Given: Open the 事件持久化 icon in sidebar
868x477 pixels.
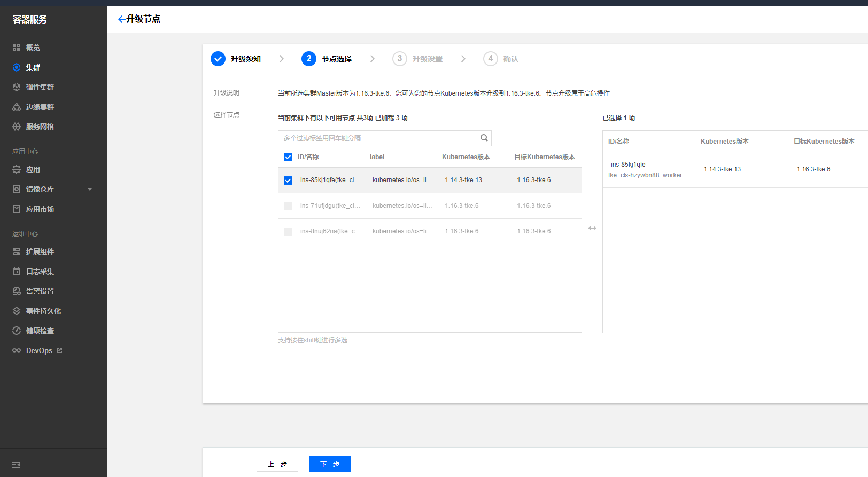Looking at the screenshot, I should (x=17, y=311).
